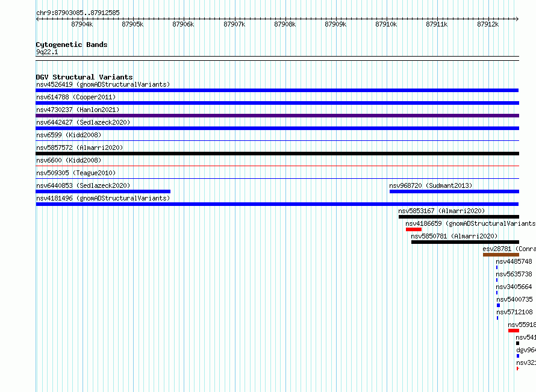Click the red bar under nsv55918
Image resolution: width=536 pixels, height=392 pixels.
(x=514, y=331)
